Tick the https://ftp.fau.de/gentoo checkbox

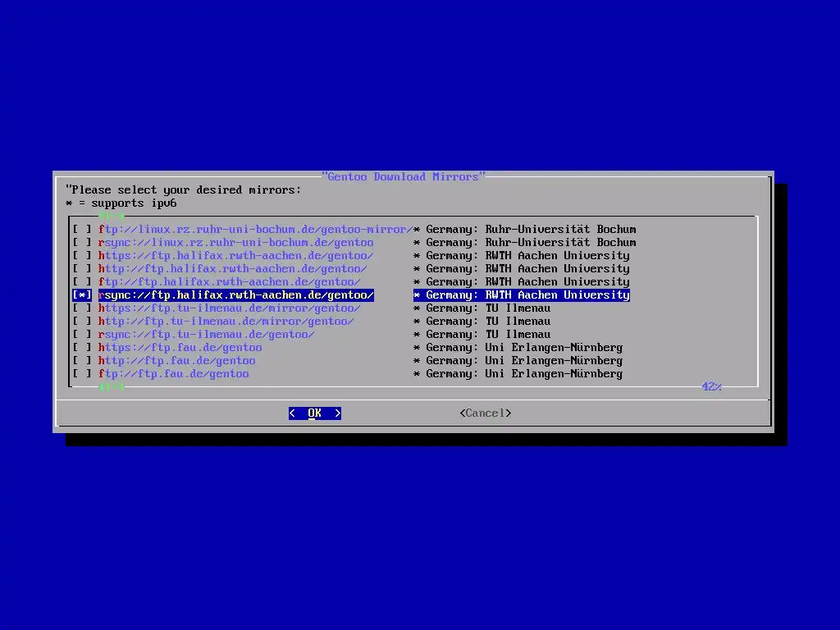coord(82,348)
